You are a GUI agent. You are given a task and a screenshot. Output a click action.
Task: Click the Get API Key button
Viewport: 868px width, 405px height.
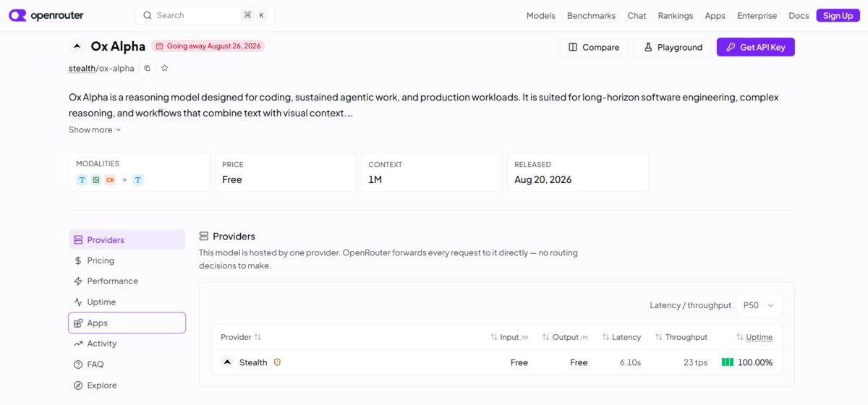(756, 47)
